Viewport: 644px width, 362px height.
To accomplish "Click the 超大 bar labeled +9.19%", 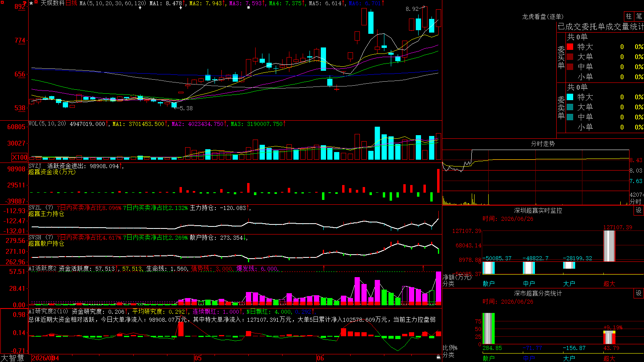I will [x=609, y=337].
